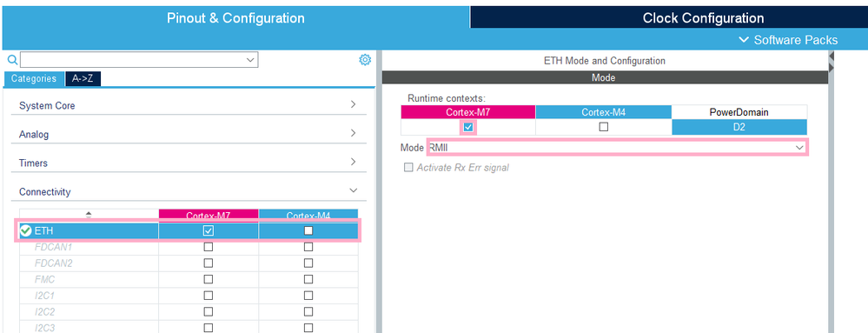868x333 pixels.
Task: Switch to the A->Z tab
Action: tap(83, 78)
